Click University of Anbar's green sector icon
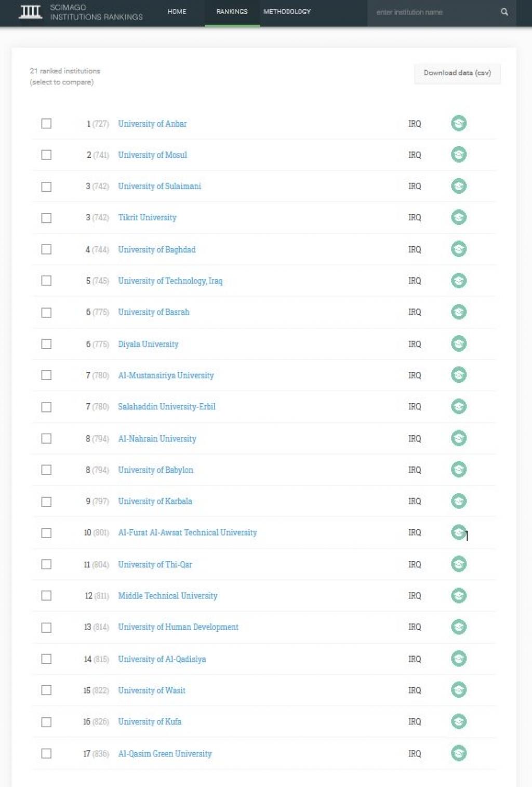 click(459, 124)
